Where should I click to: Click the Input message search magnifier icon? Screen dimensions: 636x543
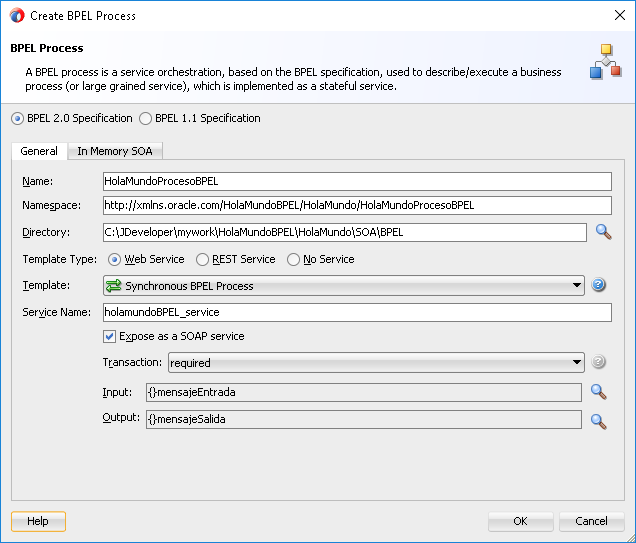tap(598, 392)
